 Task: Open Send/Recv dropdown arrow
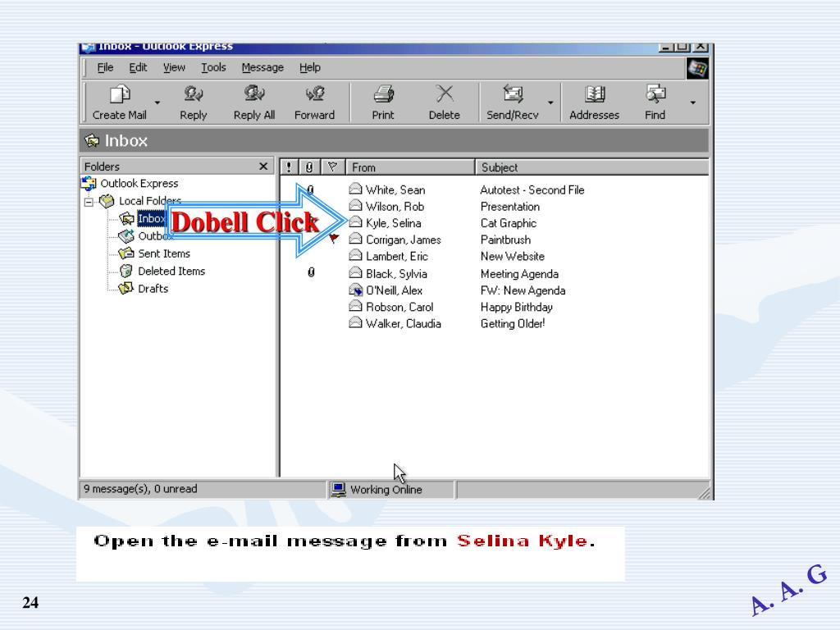550,102
